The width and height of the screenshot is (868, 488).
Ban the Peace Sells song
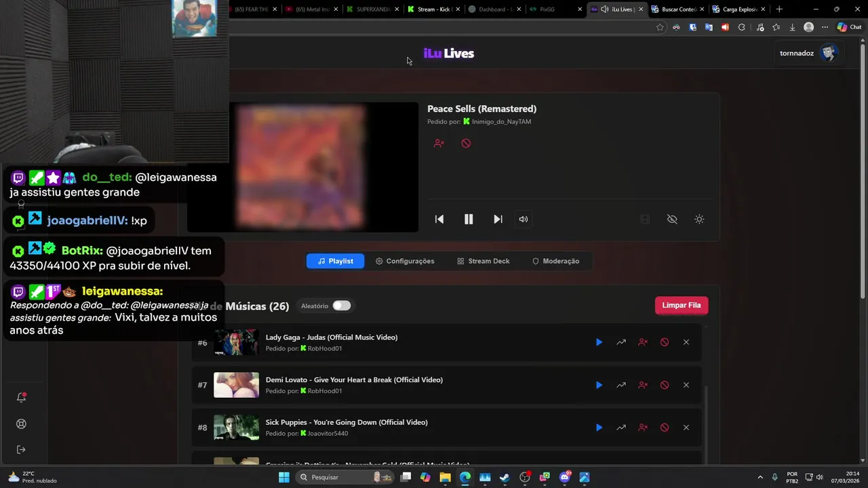pos(466,143)
